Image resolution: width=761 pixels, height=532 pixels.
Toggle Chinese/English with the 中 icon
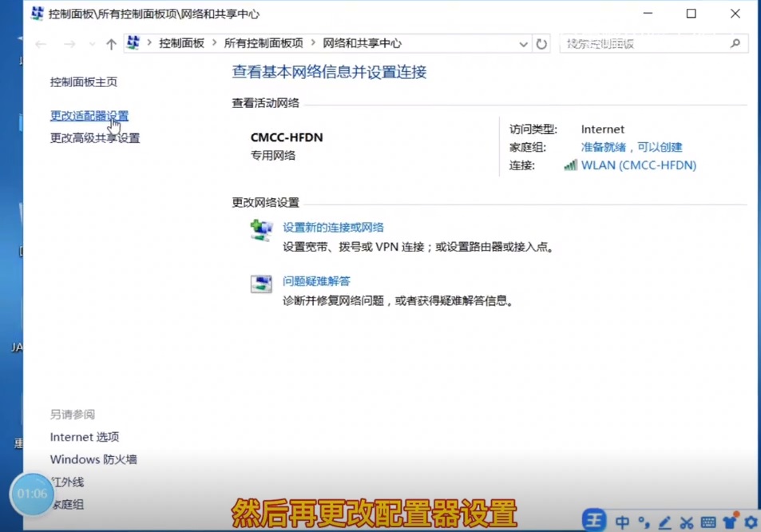click(623, 521)
